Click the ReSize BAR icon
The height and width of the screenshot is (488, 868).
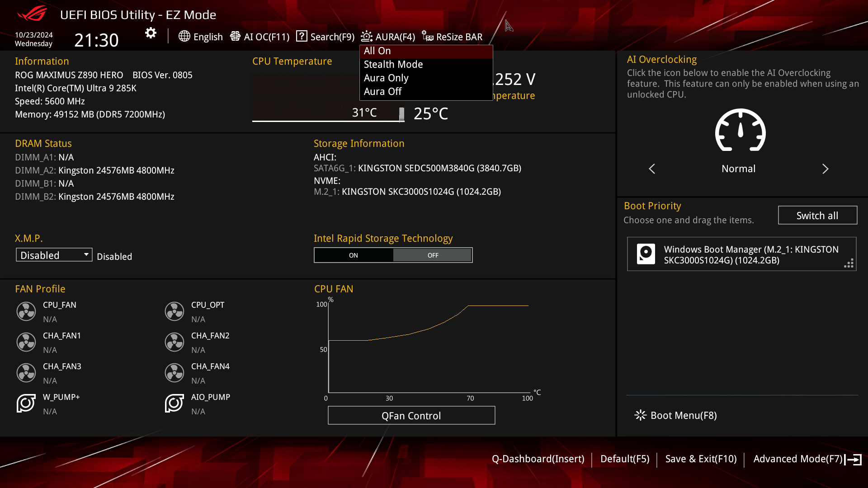click(x=428, y=36)
